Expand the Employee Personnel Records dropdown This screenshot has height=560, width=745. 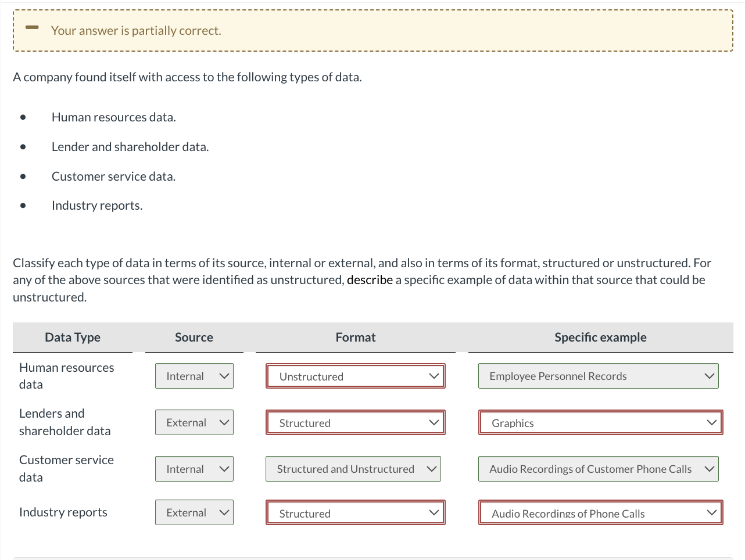coord(598,376)
